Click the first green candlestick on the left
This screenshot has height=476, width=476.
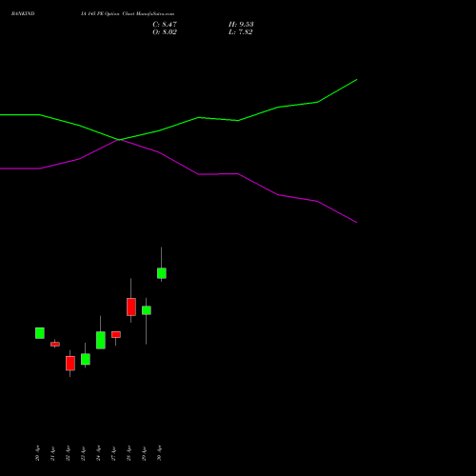point(40,333)
